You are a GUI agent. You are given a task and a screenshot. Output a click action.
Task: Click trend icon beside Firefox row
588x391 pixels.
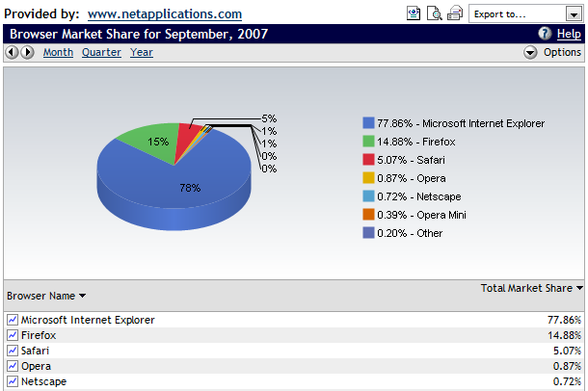click(13, 335)
